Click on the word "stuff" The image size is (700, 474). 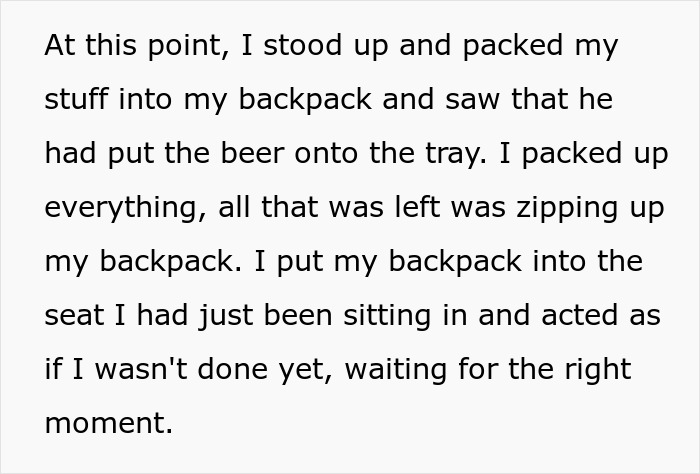pyautogui.click(x=72, y=100)
